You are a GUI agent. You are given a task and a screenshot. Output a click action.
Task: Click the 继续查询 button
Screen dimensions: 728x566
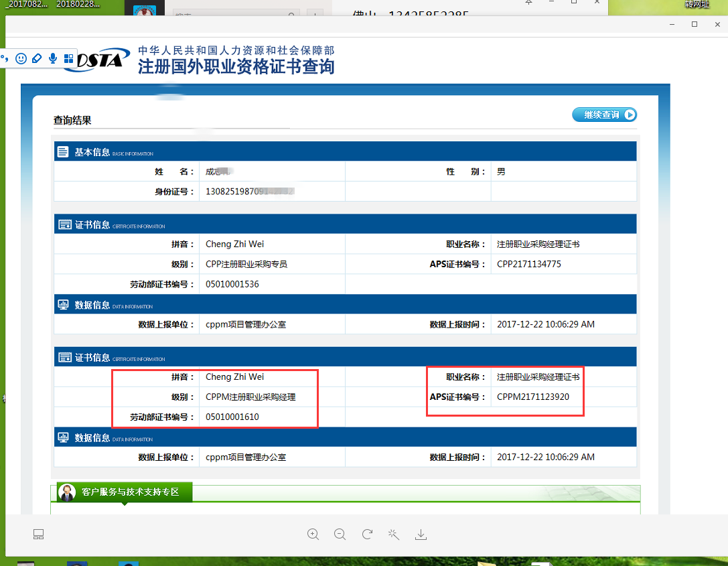pyautogui.click(x=604, y=115)
